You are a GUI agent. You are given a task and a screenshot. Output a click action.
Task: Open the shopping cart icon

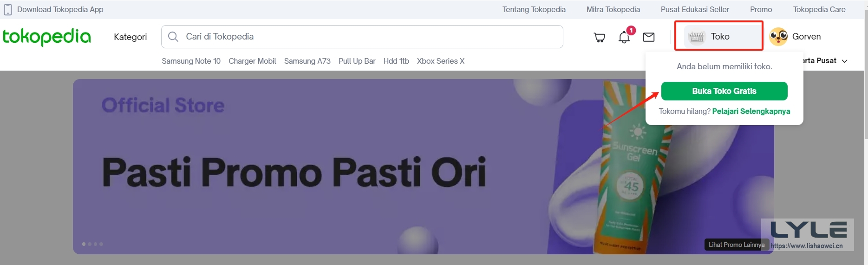600,37
